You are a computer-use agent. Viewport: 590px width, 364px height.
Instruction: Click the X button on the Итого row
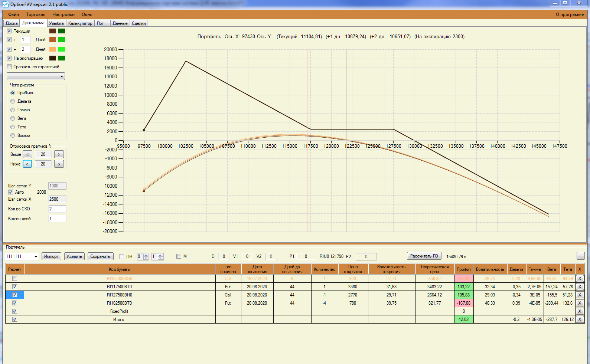point(580,319)
